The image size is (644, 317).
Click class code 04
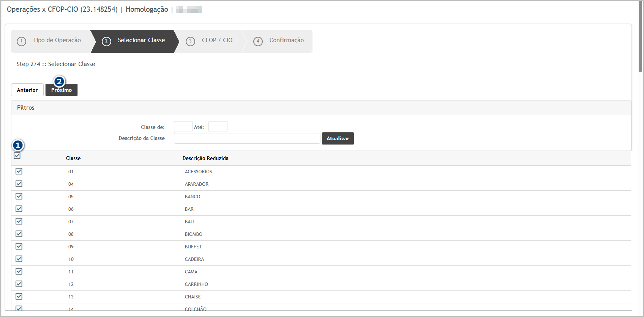pyautogui.click(x=71, y=184)
